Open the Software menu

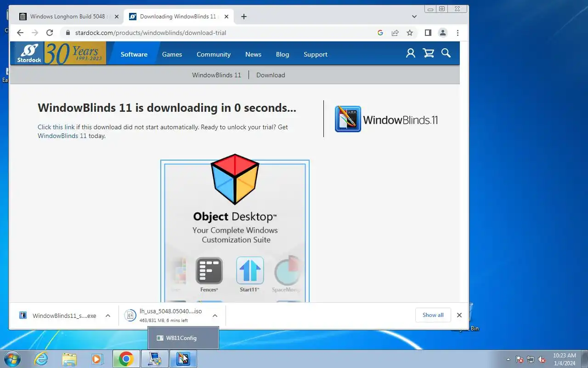point(134,54)
